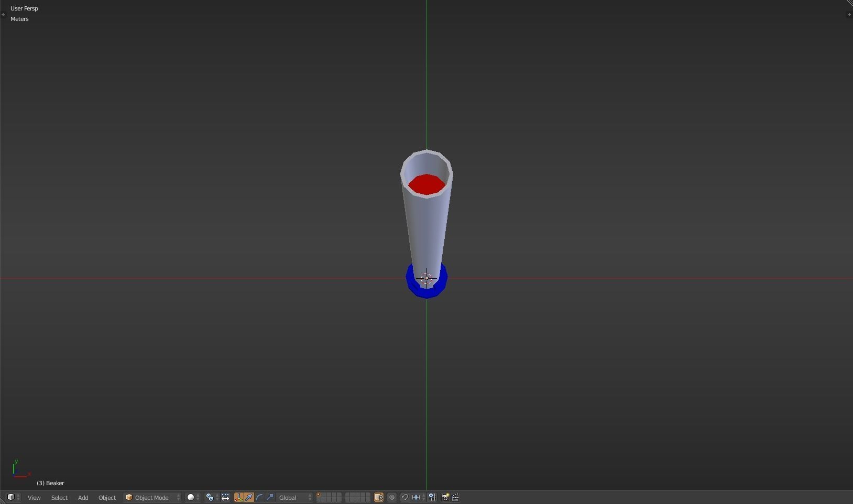Screen dimensions: 853x504
Task: Render OpenGL image with camera icon
Action: (x=445, y=497)
